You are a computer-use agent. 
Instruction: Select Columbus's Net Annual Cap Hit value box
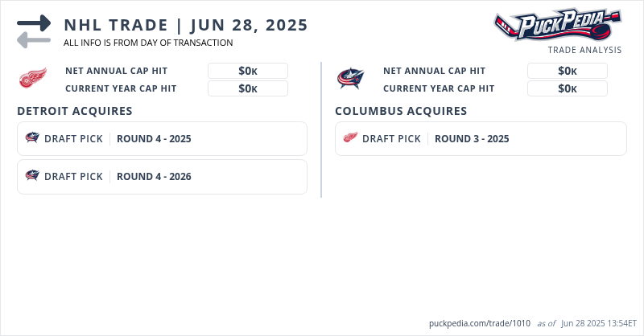[567, 71]
